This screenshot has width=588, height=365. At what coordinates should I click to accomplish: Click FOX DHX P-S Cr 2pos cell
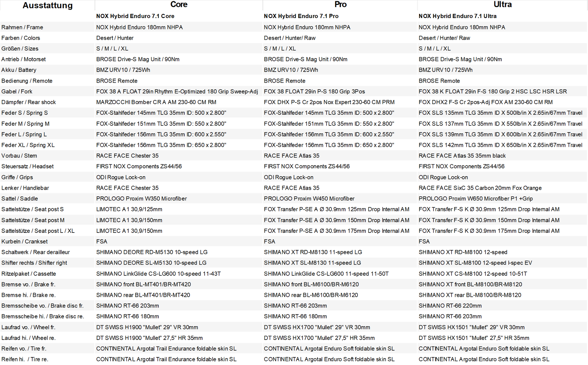coord(329,102)
